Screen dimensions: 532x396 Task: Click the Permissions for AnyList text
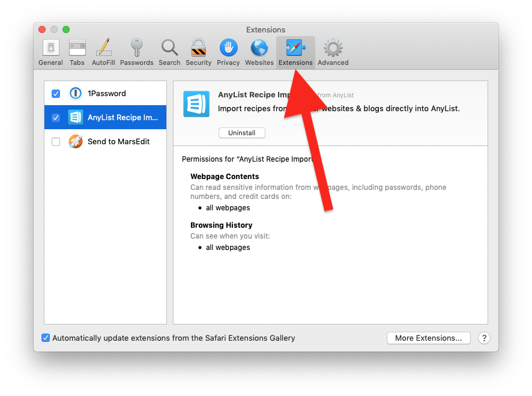pos(247,159)
